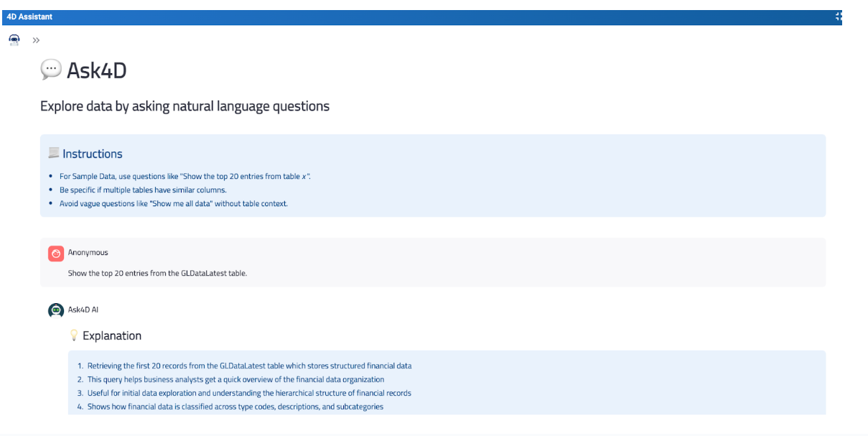868x436 pixels.
Task: Click the 4D Assistant robot icon in sidebar
Action: tap(14, 40)
